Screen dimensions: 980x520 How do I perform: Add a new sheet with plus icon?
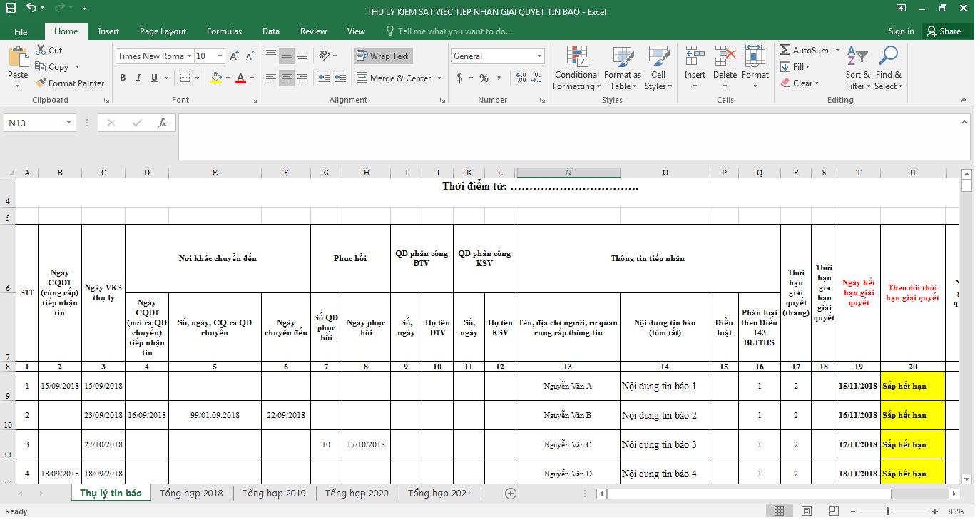[x=510, y=493]
